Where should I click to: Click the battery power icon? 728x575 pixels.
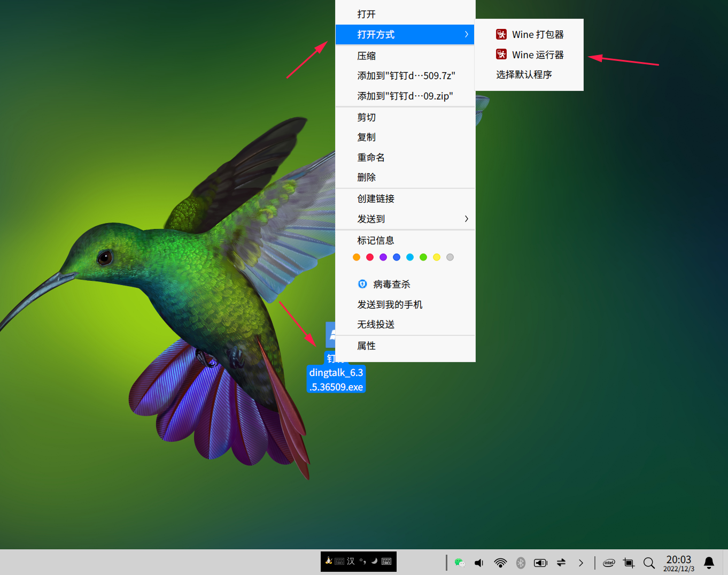[540, 563]
